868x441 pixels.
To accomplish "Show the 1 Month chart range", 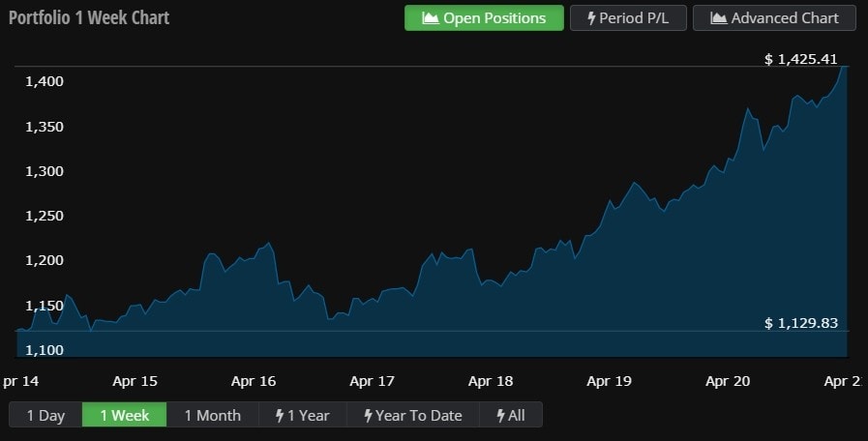I will click(x=212, y=416).
